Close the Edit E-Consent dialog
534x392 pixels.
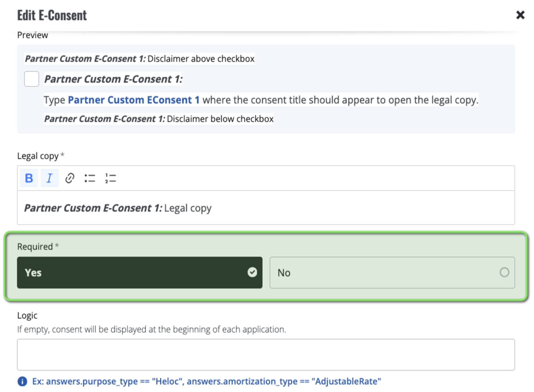click(520, 15)
